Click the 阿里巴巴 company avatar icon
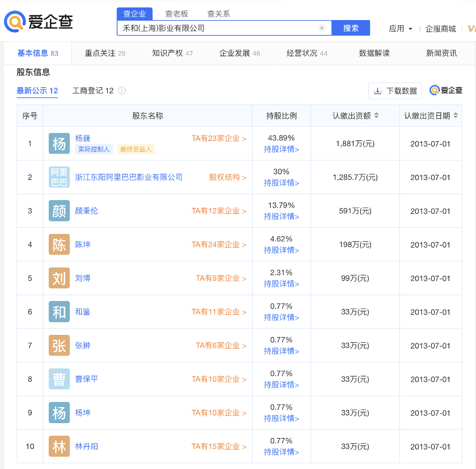 (x=60, y=177)
